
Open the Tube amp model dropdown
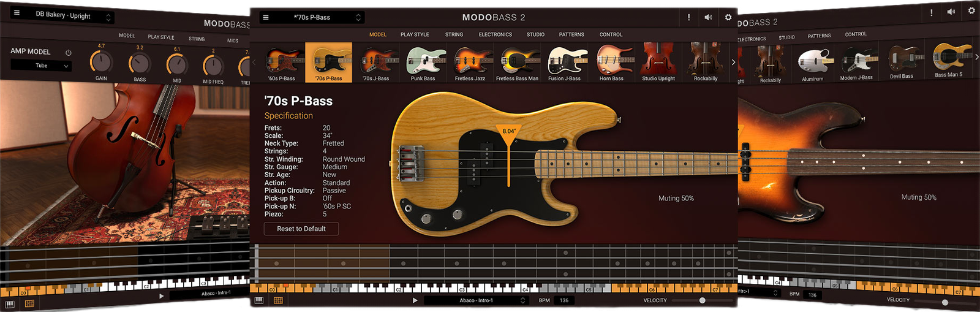[41, 66]
